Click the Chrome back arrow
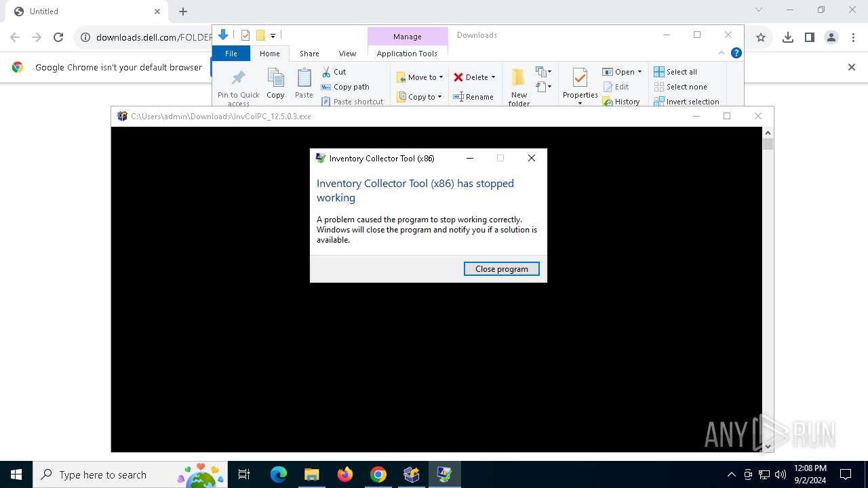Viewport: 868px width, 488px height. (x=15, y=37)
